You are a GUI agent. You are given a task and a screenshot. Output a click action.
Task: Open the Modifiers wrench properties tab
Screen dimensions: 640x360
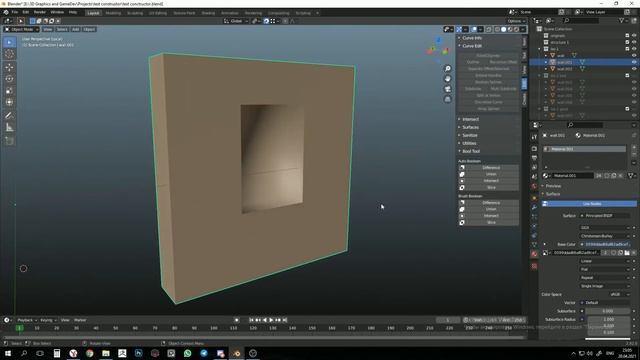tap(534, 207)
